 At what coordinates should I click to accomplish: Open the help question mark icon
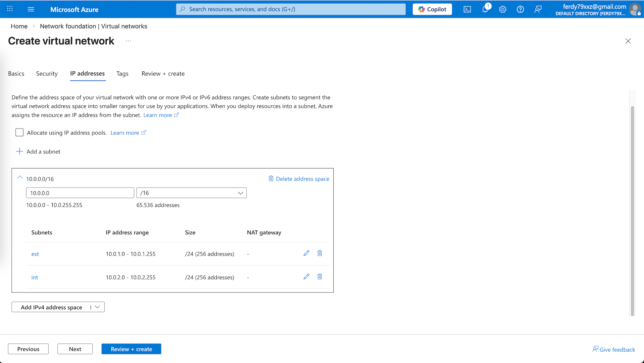(x=520, y=9)
